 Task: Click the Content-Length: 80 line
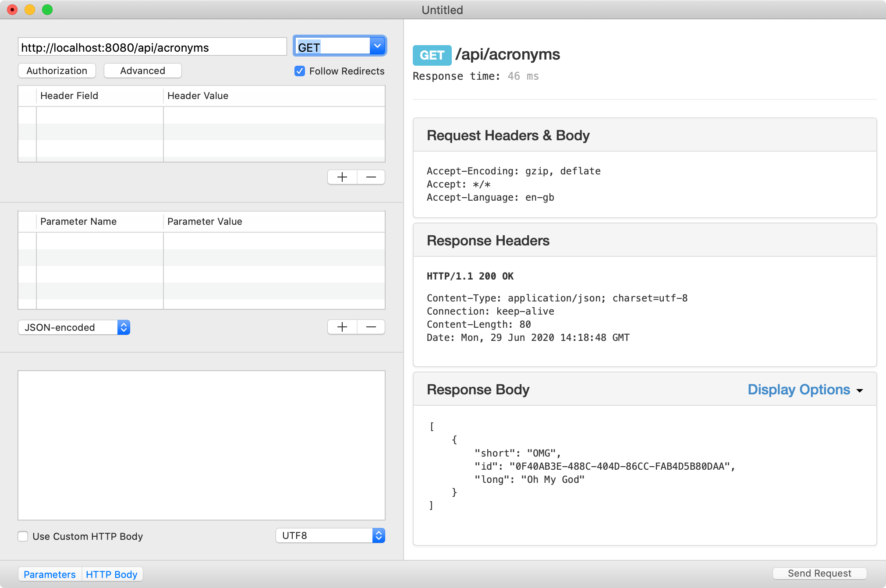[479, 324]
